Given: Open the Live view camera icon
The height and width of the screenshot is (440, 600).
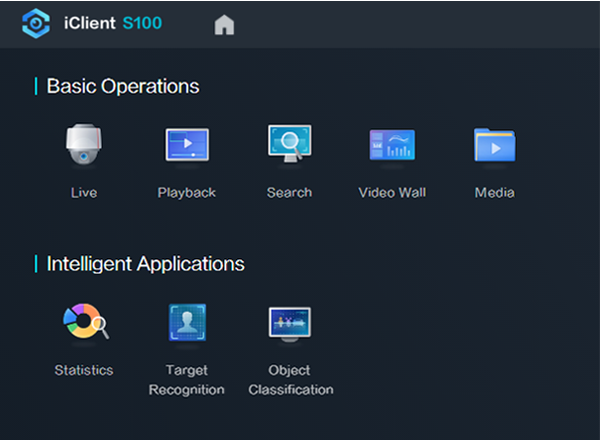Looking at the screenshot, I should tap(83, 146).
